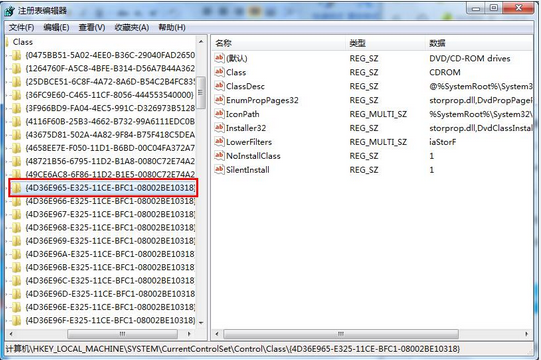Click string value icon for EnumPropPages32
The height and width of the screenshot is (360, 541).
pyautogui.click(x=219, y=100)
